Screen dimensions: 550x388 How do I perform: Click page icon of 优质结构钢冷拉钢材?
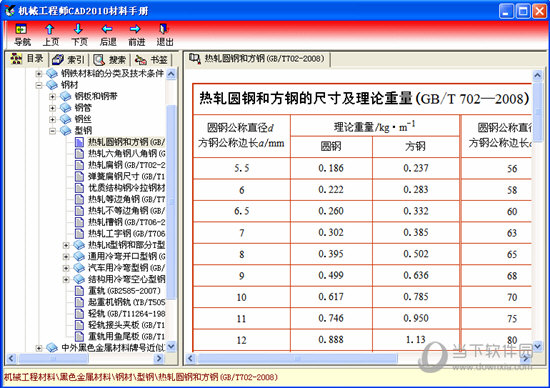80,188
